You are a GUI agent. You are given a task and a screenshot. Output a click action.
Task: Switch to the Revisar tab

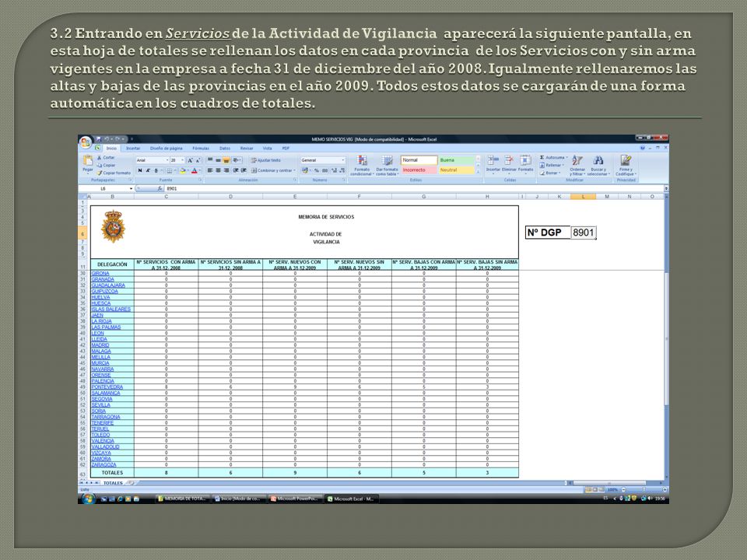[247, 149]
